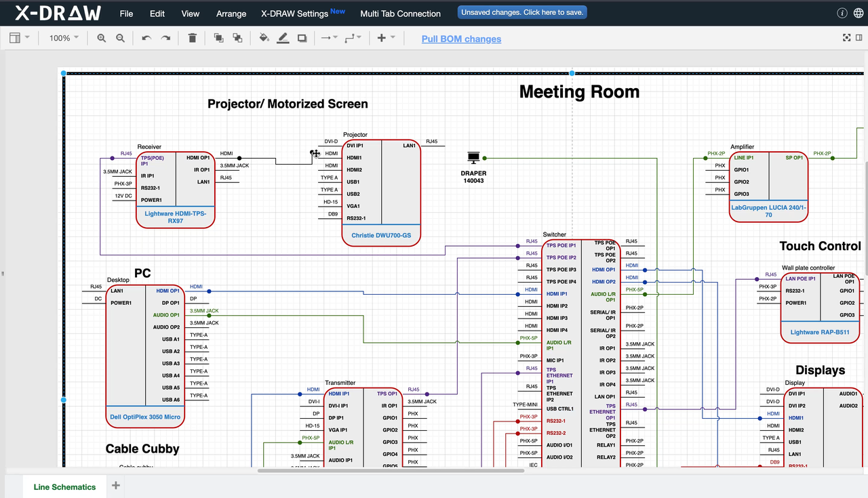Viewport: 868px width, 498px height.
Task: Open the Arrange menu
Action: 231,14
